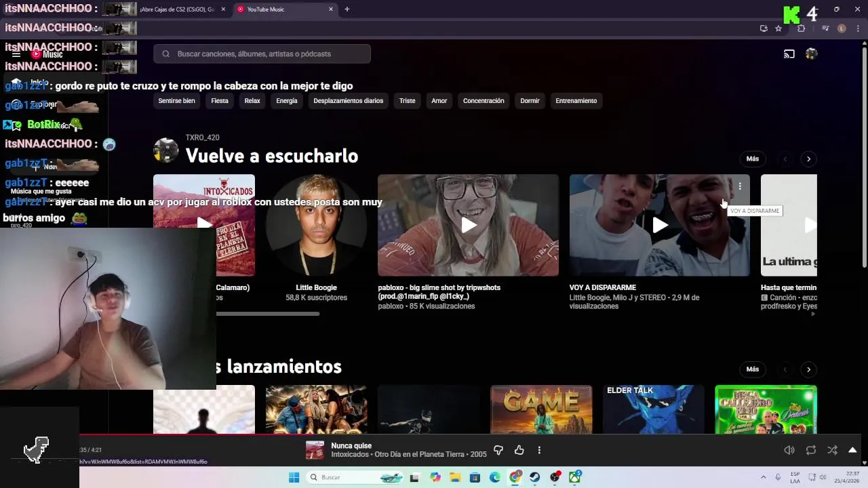Select the Fiesta mood chip
The image size is (868, 488).
coord(220,100)
